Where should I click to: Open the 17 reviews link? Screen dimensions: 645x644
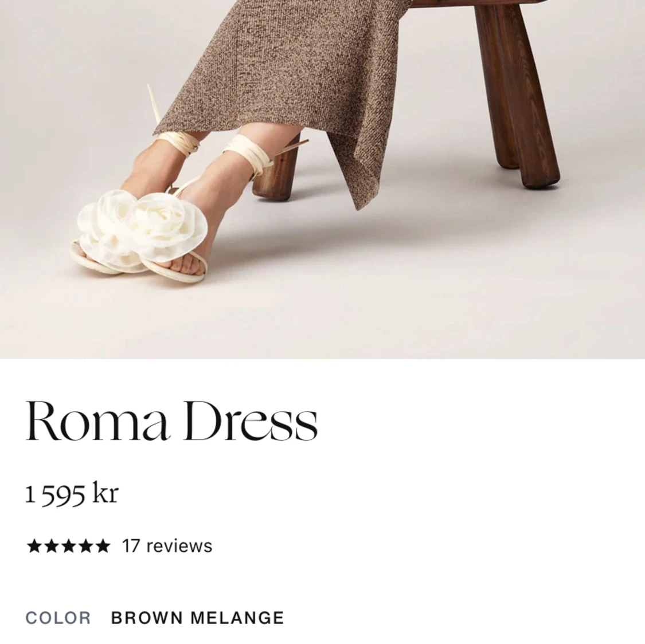point(167,546)
